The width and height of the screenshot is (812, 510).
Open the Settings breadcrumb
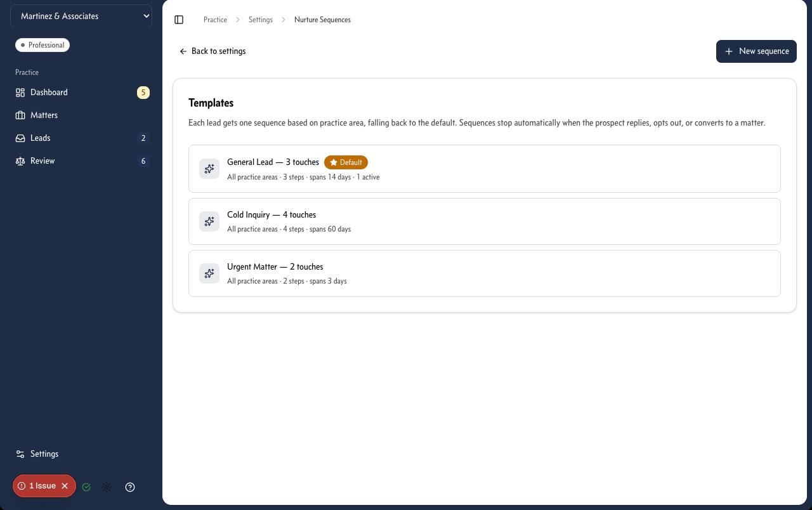click(x=261, y=20)
